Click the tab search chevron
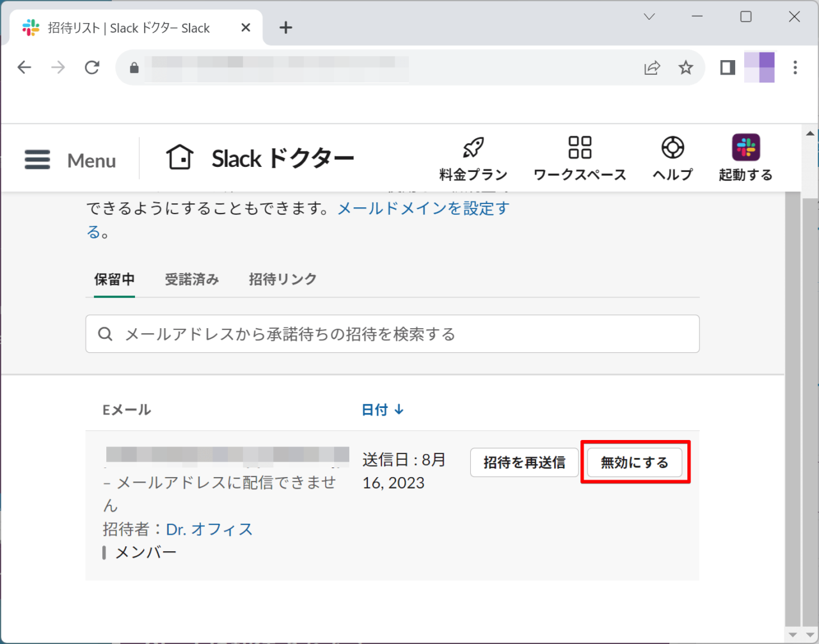Image resolution: width=819 pixels, height=644 pixels. [649, 17]
